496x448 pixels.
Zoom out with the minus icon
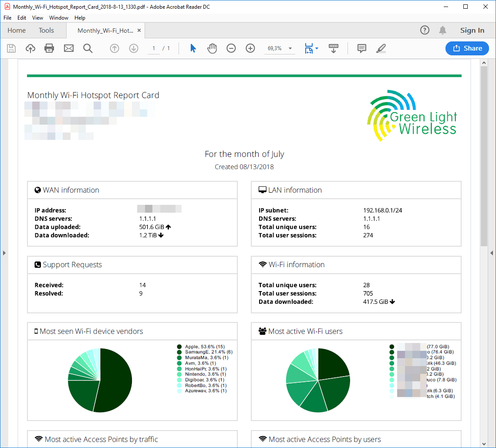tap(231, 48)
